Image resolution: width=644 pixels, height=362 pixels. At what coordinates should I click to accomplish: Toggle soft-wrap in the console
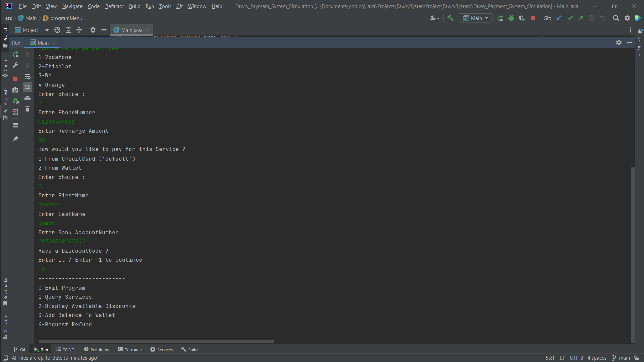click(x=28, y=76)
